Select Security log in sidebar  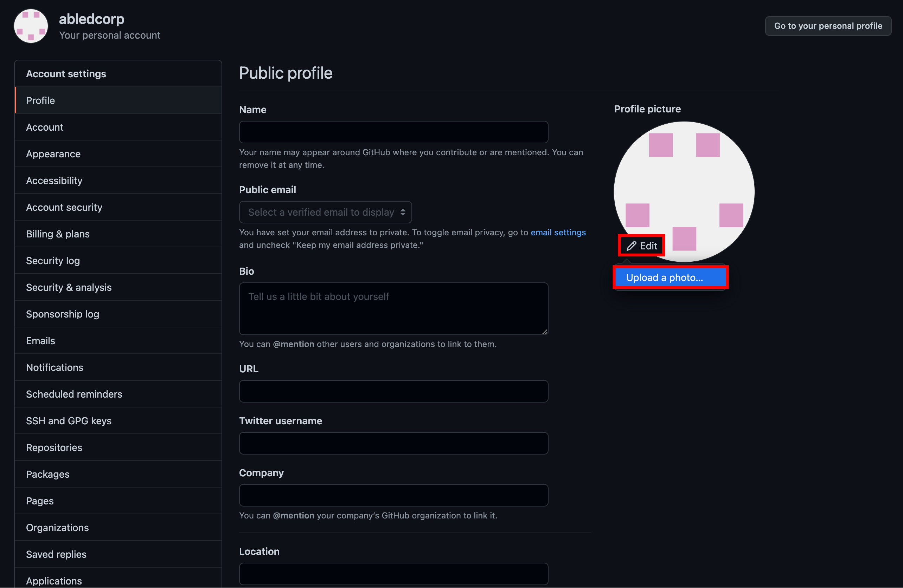[x=53, y=261]
